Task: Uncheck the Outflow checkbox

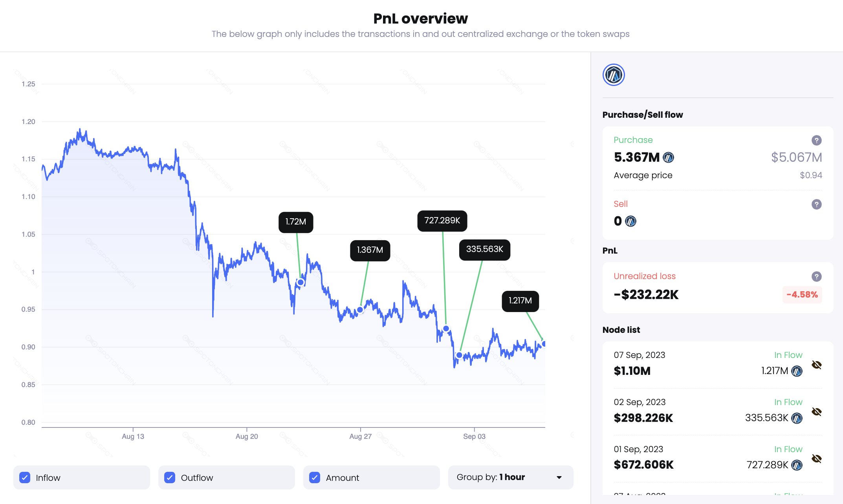Action: click(170, 478)
